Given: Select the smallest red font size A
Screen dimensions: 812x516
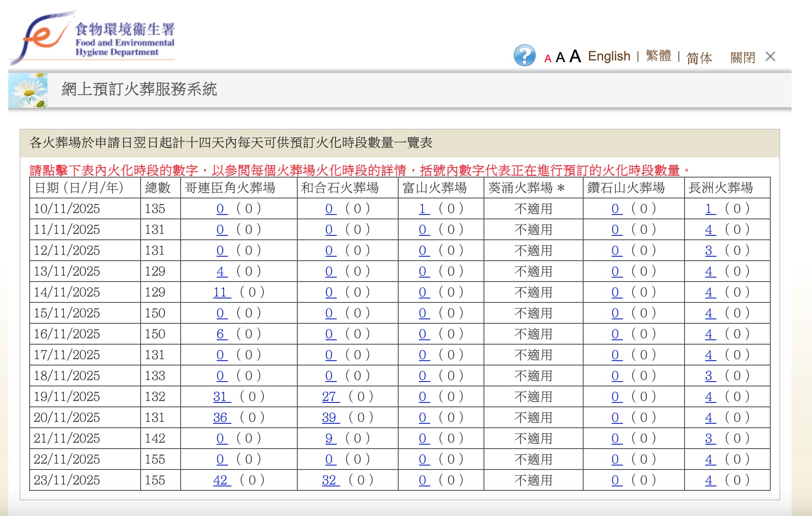Looking at the screenshot, I should [547, 58].
